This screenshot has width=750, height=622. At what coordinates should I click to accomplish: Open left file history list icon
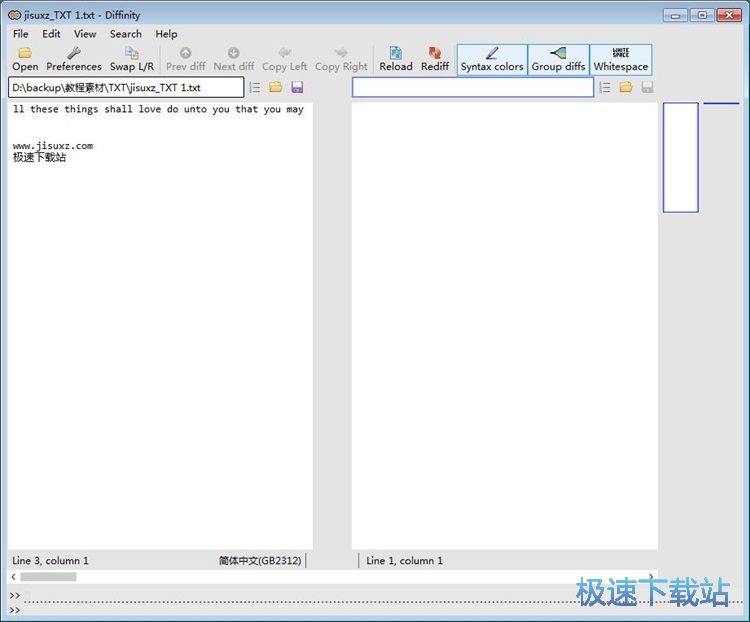click(x=254, y=88)
